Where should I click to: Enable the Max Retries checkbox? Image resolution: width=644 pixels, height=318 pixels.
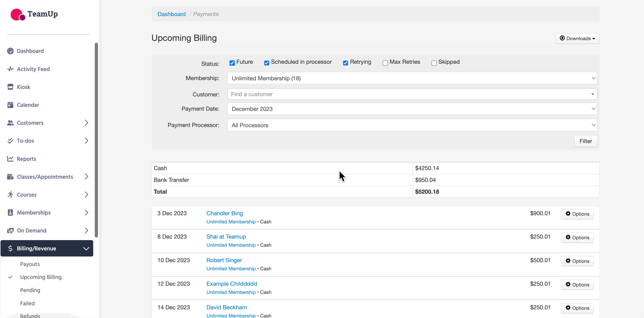point(385,63)
